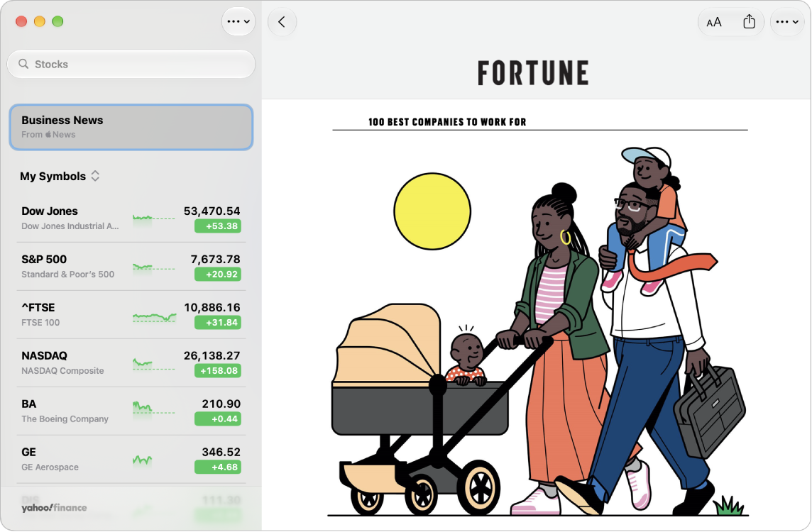The image size is (812, 532).
Task: Toggle the GE +4.68 change badge
Action: click(217, 467)
